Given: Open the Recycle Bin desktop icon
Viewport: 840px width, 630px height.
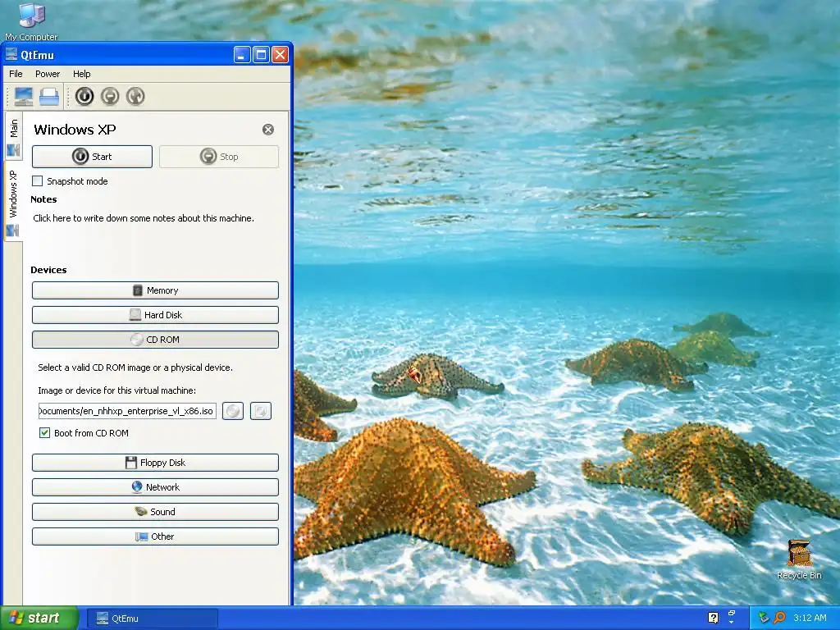Looking at the screenshot, I should [799, 559].
